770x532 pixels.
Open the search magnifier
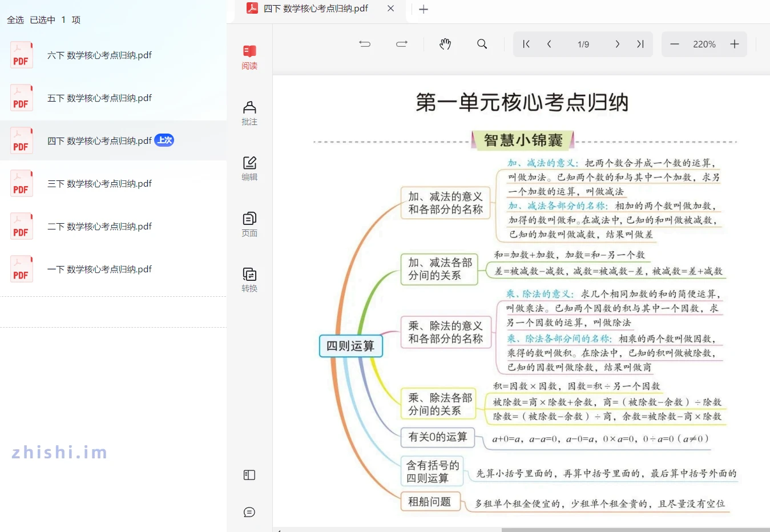pyautogui.click(x=482, y=44)
